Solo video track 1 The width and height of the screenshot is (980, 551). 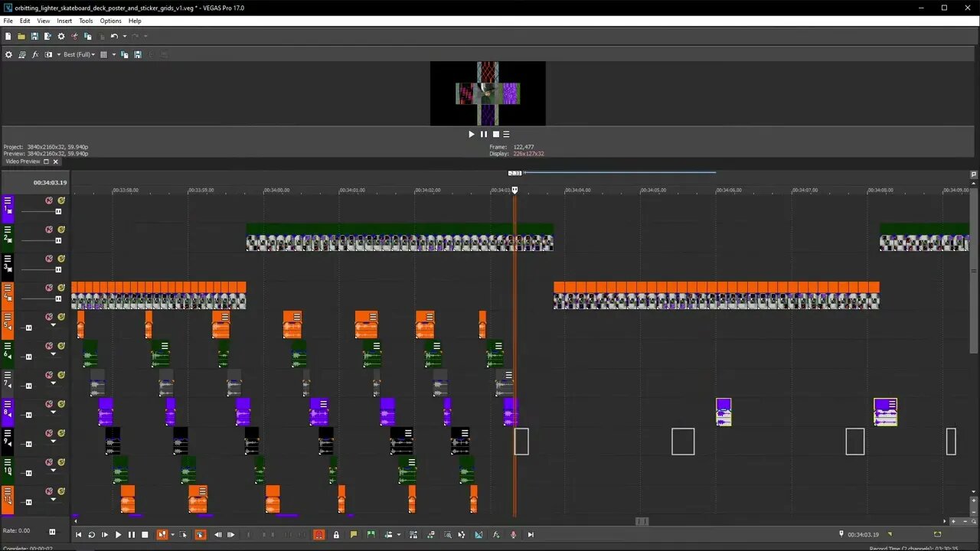click(x=61, y=201)
